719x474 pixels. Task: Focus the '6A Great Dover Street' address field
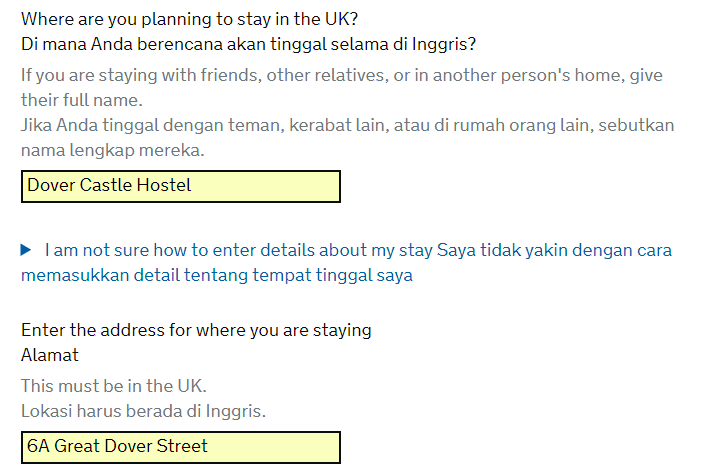click(180, 447)
